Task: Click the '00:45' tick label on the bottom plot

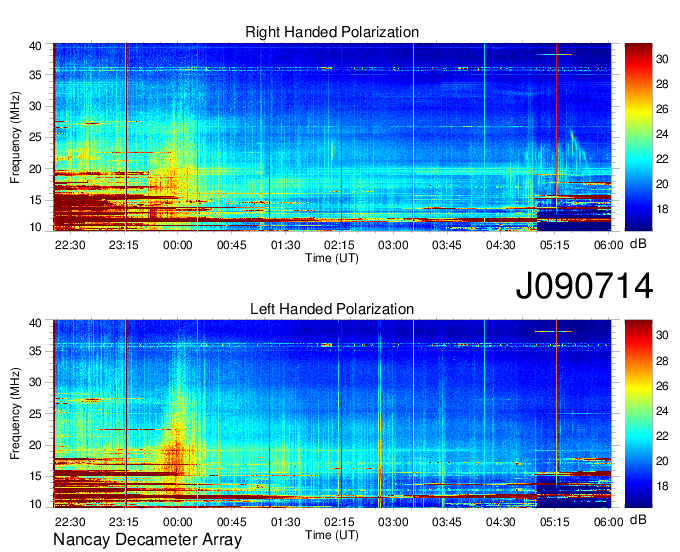Action: point(232,522)
